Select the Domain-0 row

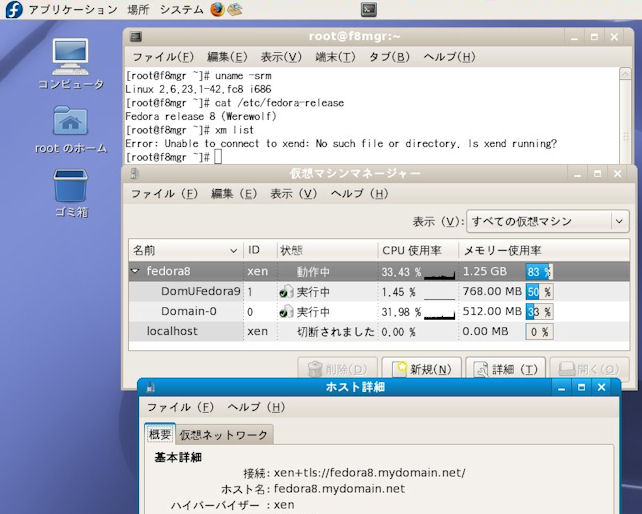[x=379, y=312]
